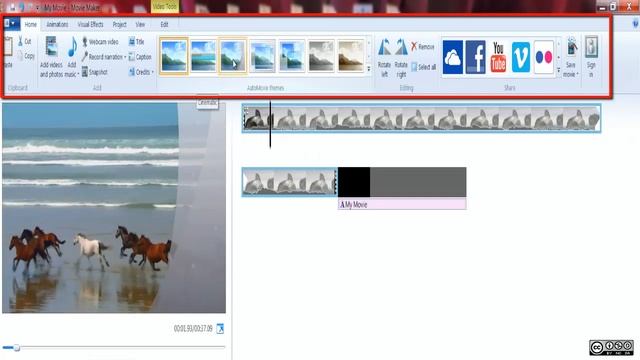This screenshot has height=360, width=640.
Task: Click Sign in
Action: click(591, 57)
